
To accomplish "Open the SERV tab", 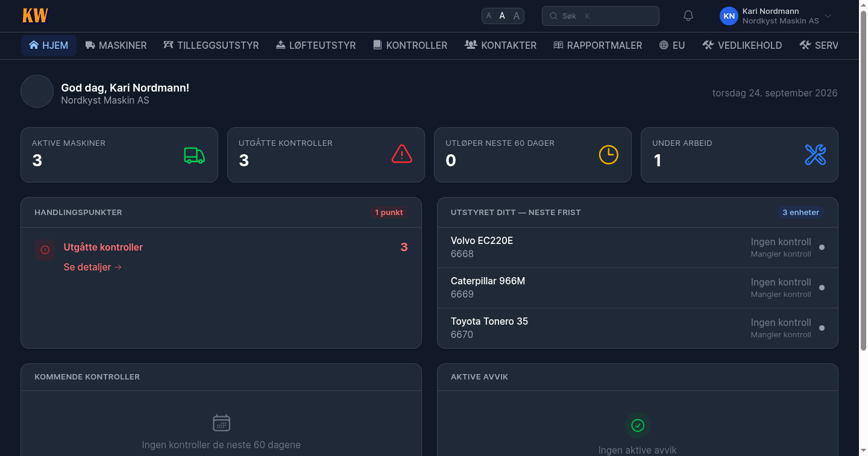I will click(x=819, y=45).
